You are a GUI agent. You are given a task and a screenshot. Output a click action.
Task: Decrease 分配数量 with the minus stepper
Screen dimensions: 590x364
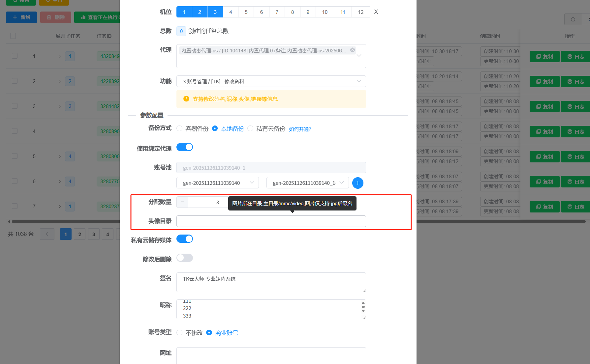[x=182, y=202]
